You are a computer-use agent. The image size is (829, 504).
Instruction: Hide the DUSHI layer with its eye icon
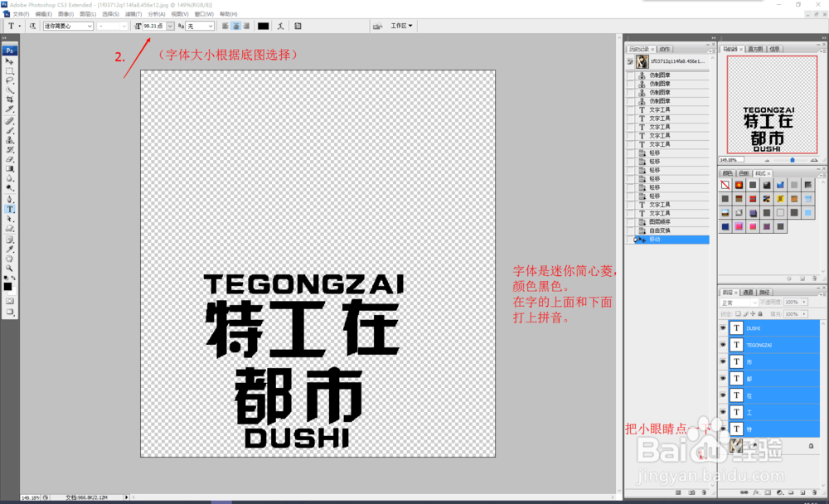pyautogui.click(x=723, y=328)
